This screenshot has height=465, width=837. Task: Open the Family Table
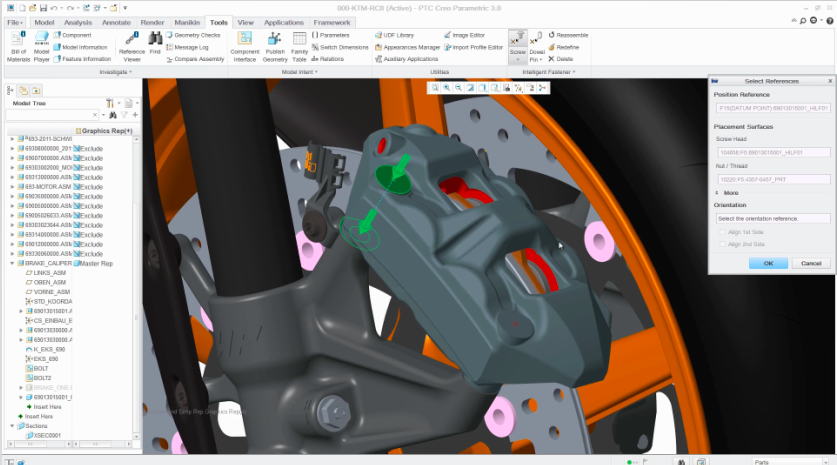(300, 46)
